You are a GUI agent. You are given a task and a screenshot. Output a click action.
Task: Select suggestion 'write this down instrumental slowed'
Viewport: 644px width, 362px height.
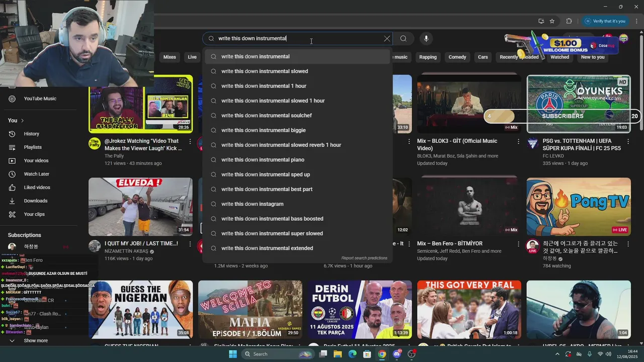coord(297,71)
